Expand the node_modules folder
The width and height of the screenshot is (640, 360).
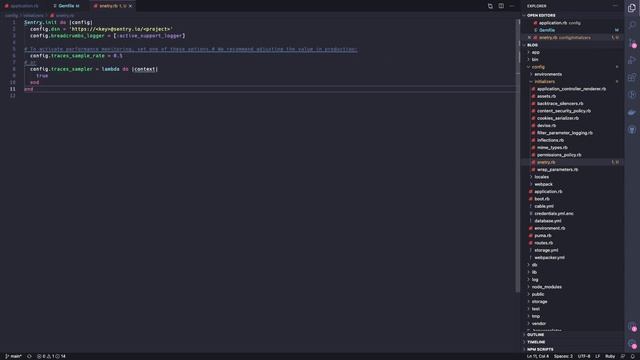tap(547, 287)
